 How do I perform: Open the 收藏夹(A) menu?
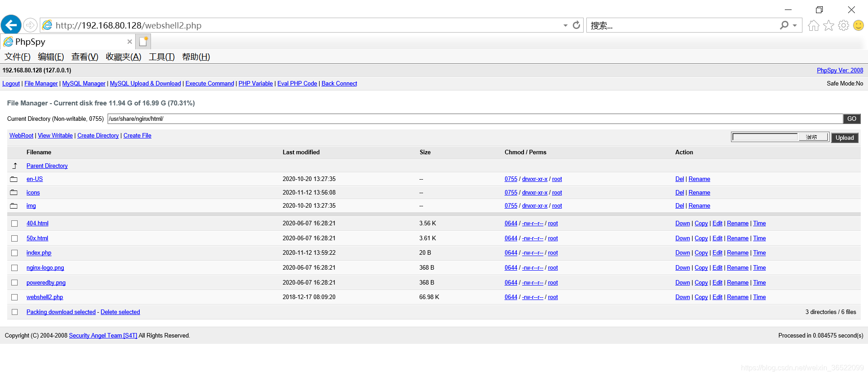[x=123, y=57]
